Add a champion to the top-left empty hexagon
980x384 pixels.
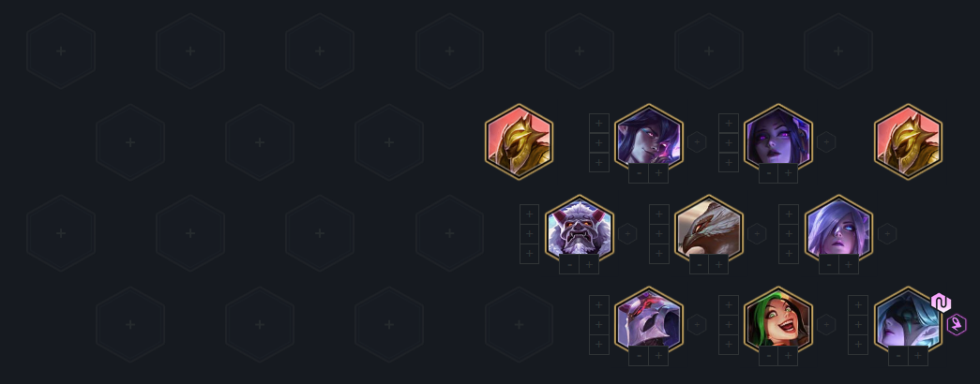(61, 52)
